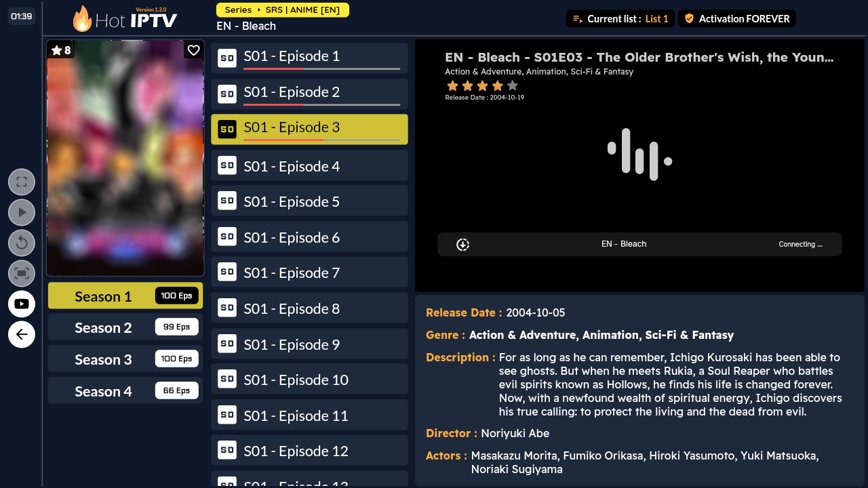Click the Episode 2 watch progress bar
Image resolution: width=868 pixels, height=488 pixels.
pyautogui.click(x=322, y=105)
